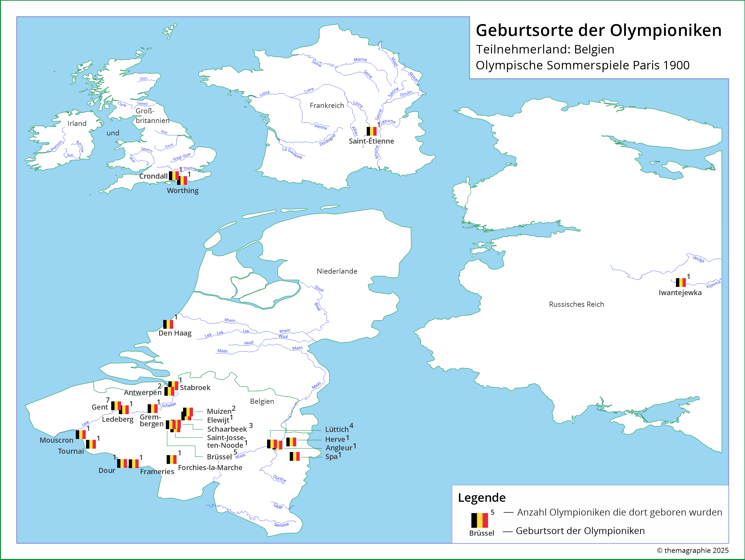Click the flag marker beside Mouscron
Image resolution: width=745 pixels, height=560 pixels.
coord(80,434)
